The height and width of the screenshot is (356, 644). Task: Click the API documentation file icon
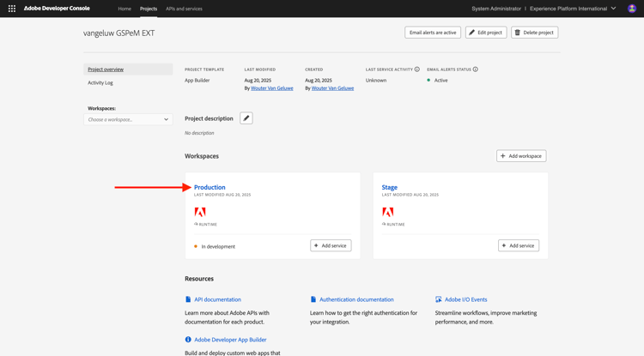[x=188, y=299]
